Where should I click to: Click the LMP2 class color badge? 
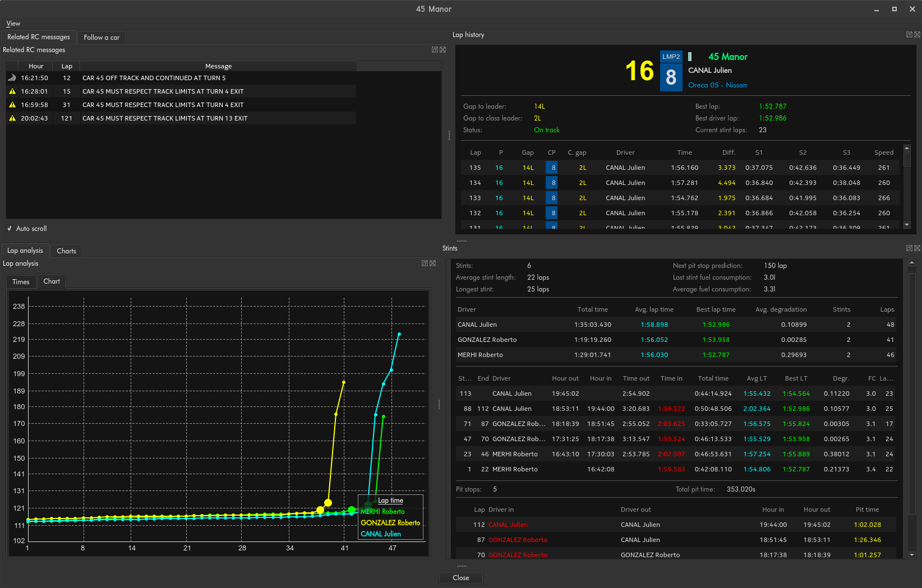point(671,57)
